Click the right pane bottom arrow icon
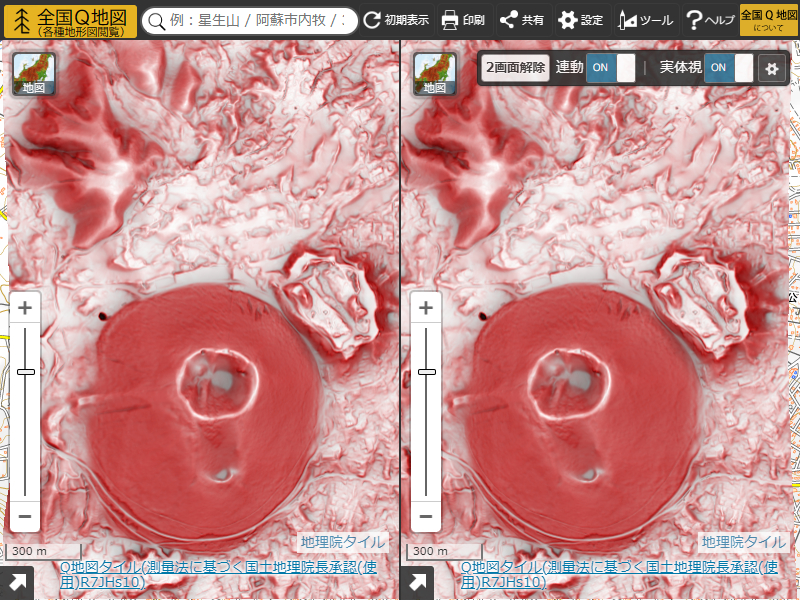800x600 pixels. (x=417, y=583)
